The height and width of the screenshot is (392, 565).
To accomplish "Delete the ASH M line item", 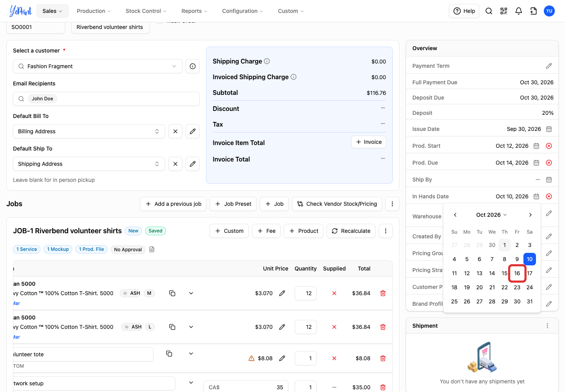I will pyautogui.click(x=383, y=293).
